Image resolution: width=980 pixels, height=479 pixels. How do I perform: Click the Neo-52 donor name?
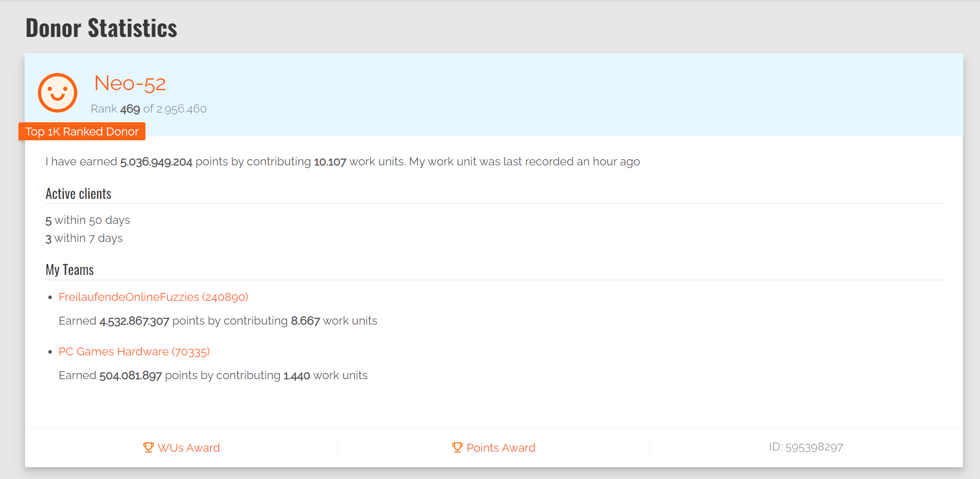pos(130,83)
